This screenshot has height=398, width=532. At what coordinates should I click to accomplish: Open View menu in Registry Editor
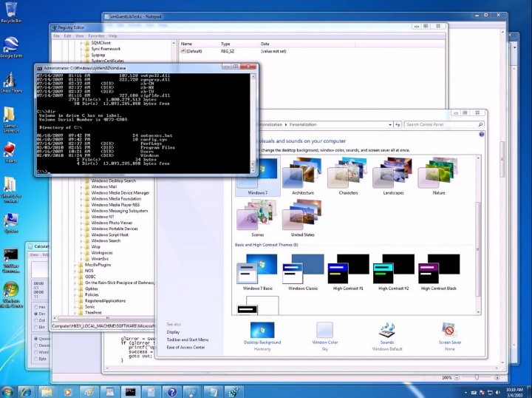[x=79, y=36]
